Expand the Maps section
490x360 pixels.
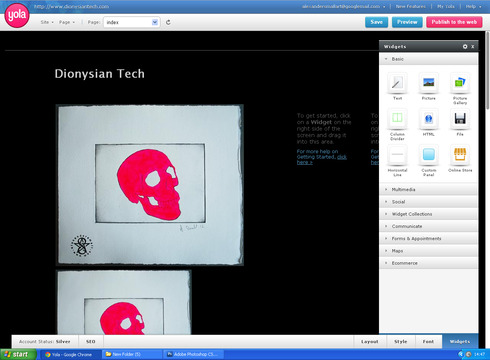tap(428, 251)
